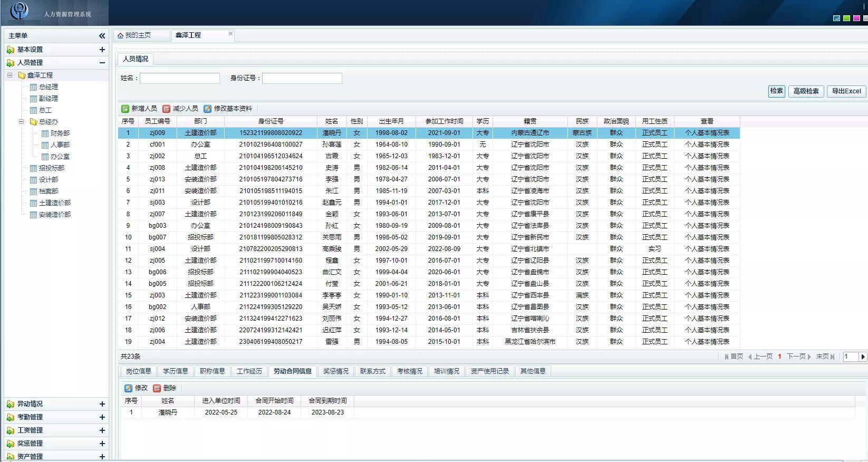Screen dimensions: 868x462
Task: Select the green theme swatch in header
Action: pos(846,18)
